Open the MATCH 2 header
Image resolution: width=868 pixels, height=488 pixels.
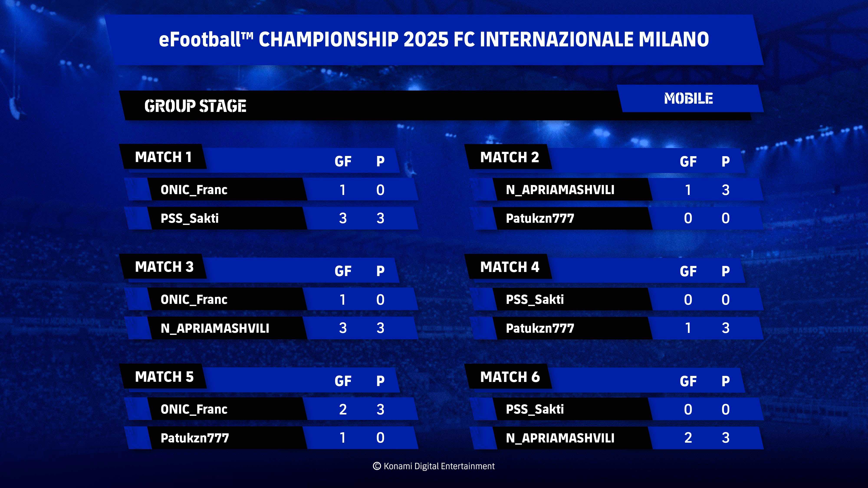pyautogui.click(x=510, y=157)
